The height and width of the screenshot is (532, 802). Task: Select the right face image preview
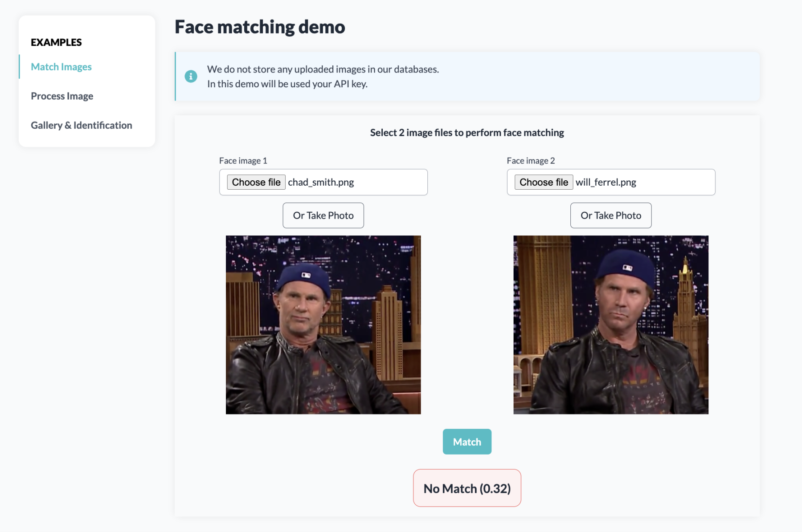coord(610,325)
